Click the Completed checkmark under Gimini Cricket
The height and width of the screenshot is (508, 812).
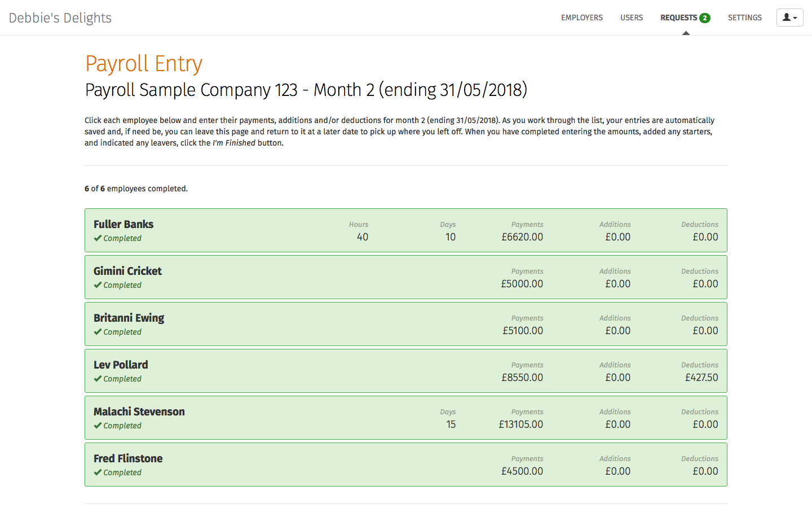98,285
